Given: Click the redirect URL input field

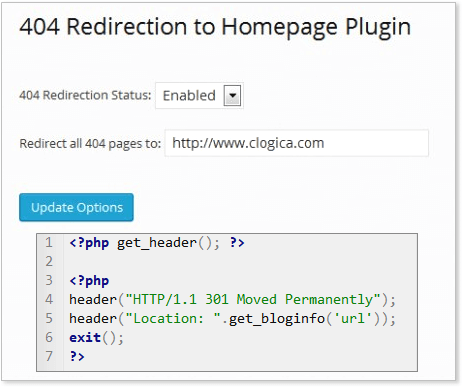Looking at the screenshot, I should pyautogui.click(x=297, y=143).
